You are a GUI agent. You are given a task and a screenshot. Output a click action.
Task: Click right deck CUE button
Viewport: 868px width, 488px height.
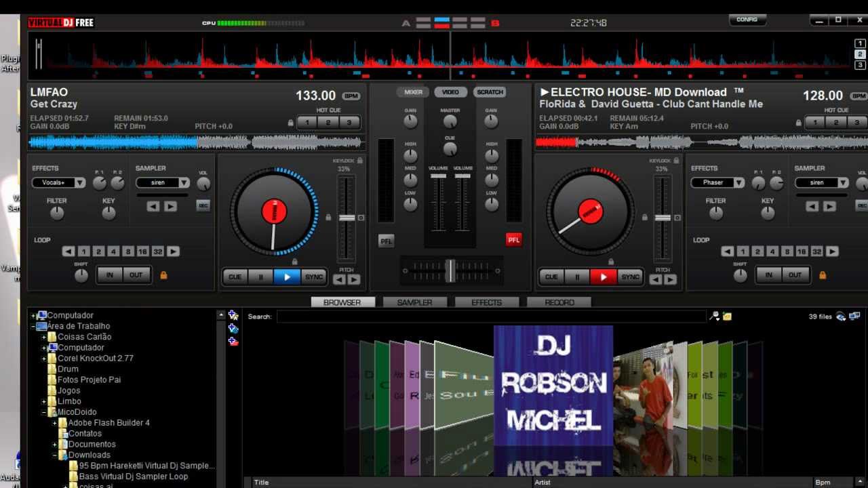click(551, 277)
